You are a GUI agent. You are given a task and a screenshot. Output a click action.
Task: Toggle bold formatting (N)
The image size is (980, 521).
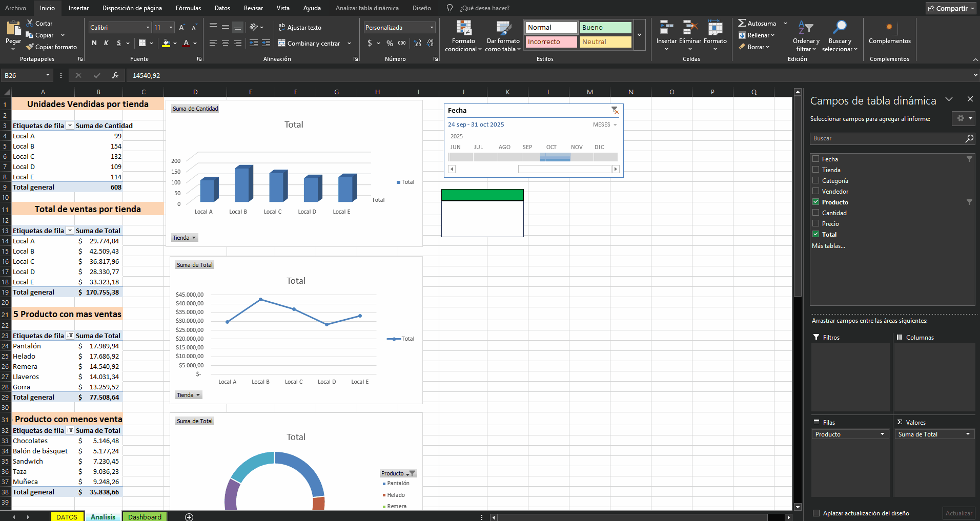point(94,43)
